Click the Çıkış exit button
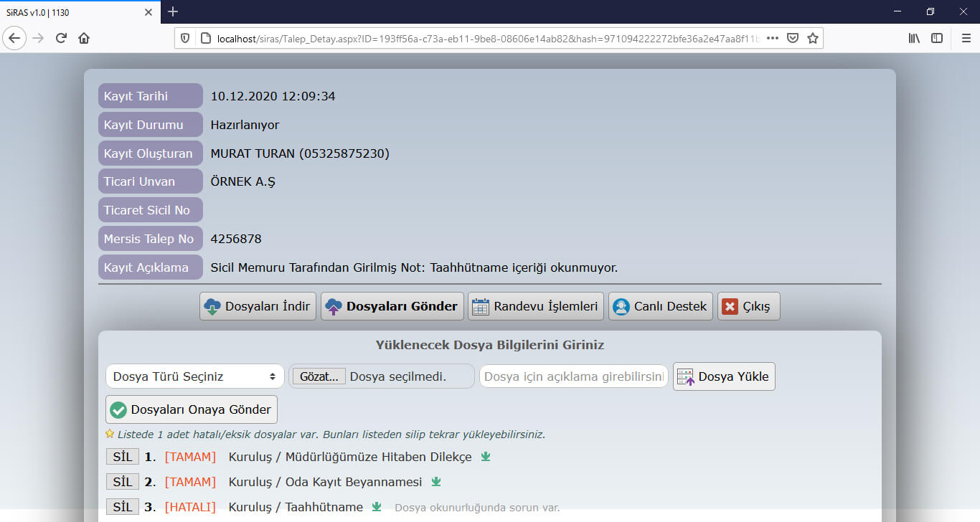The width and height of the screenshot is (980, 522). pos(748,306)
